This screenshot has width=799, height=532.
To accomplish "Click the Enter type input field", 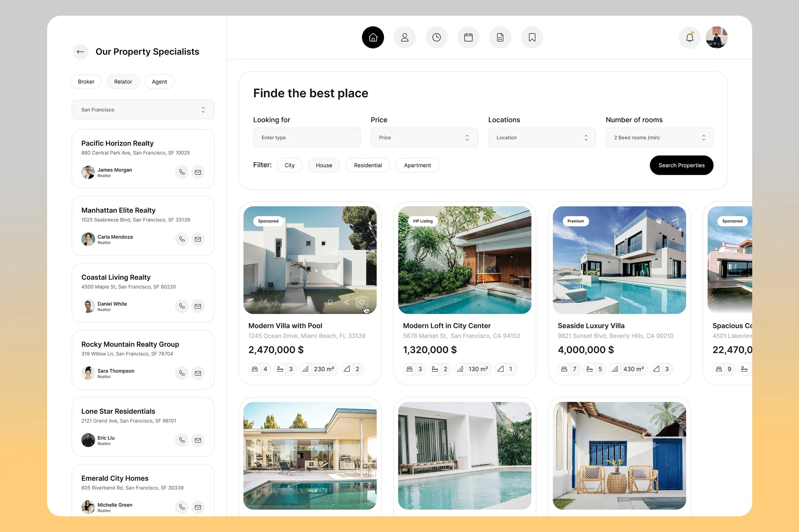I will [x=307, y=138].
